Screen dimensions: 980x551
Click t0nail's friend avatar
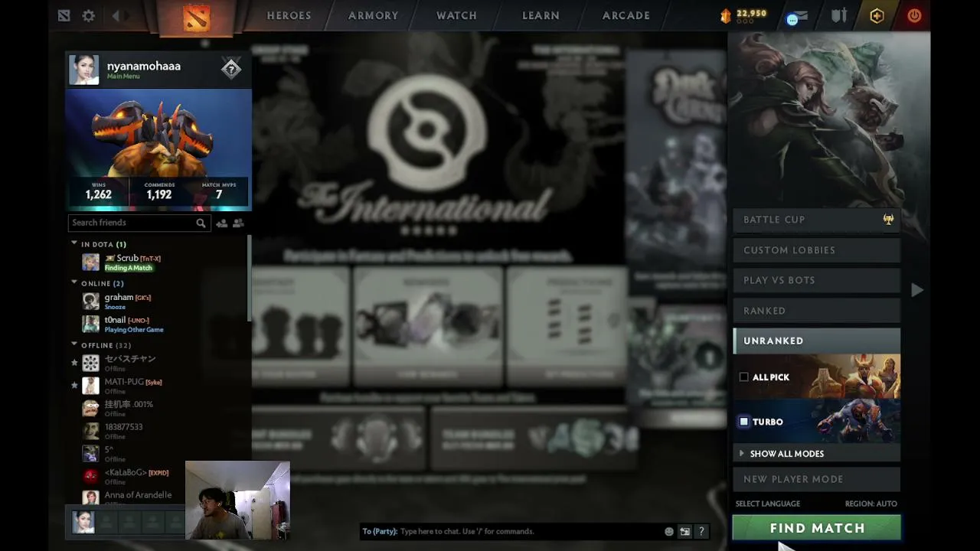click(91, 324)
